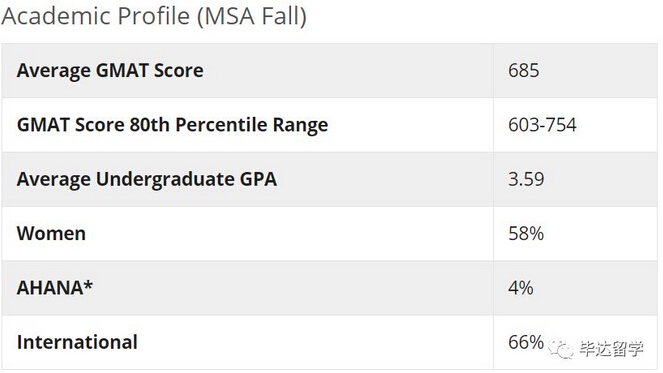Screen dimensions: 663x373
Task: Click the 毕达留学 watermark text
Action: pos(611,349)
